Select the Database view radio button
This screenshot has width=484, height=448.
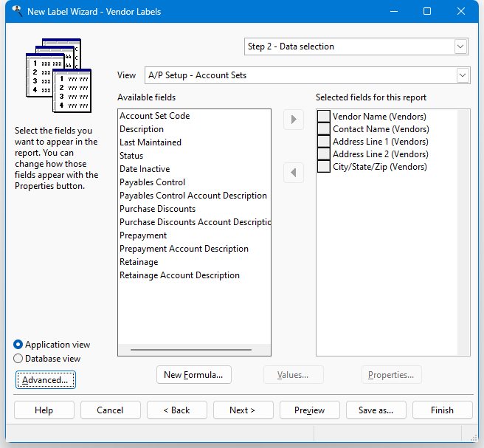pos(18,359)
